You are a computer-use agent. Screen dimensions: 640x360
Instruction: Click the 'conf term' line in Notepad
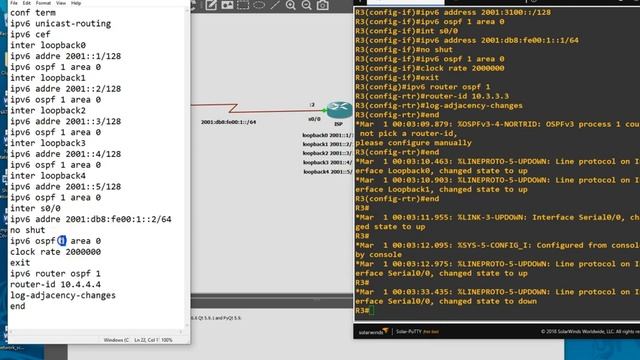click(33, 13)
